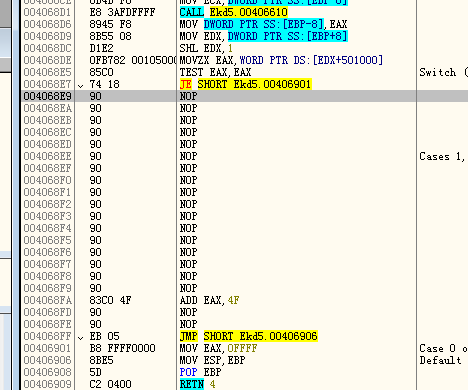Select the CALL Ekd5.00406610 instruction row
The height and width of the screenshot is (390, 468).
(x=233, y=12)
